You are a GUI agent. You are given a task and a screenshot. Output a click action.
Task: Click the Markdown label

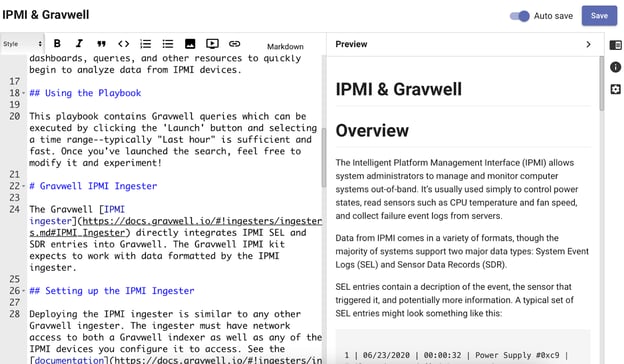tap(285, 47)
